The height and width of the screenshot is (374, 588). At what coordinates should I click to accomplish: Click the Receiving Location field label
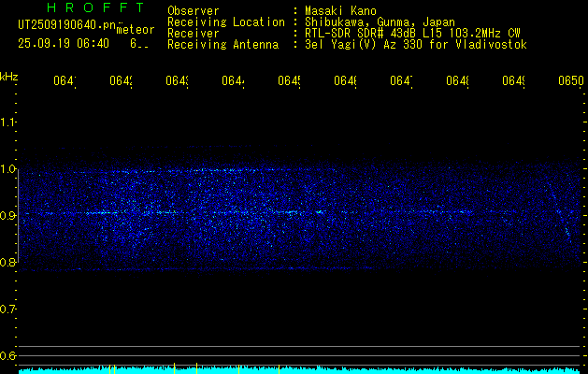(x=226, y=22)
